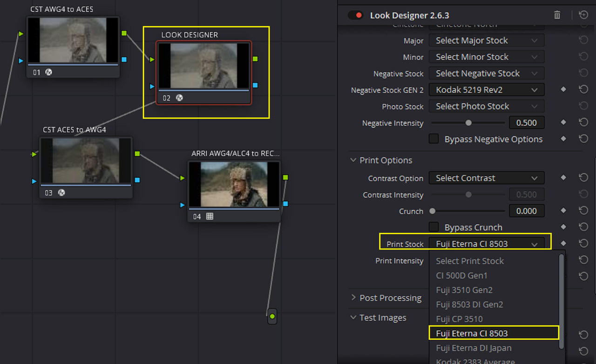
Task: Click the FX badge on node 01
Action: (48, 72)
